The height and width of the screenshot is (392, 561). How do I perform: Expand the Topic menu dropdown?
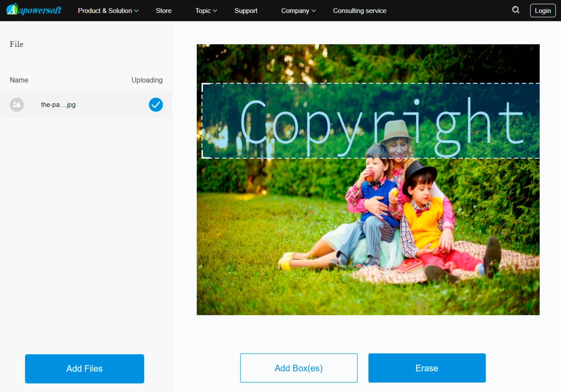206,10
